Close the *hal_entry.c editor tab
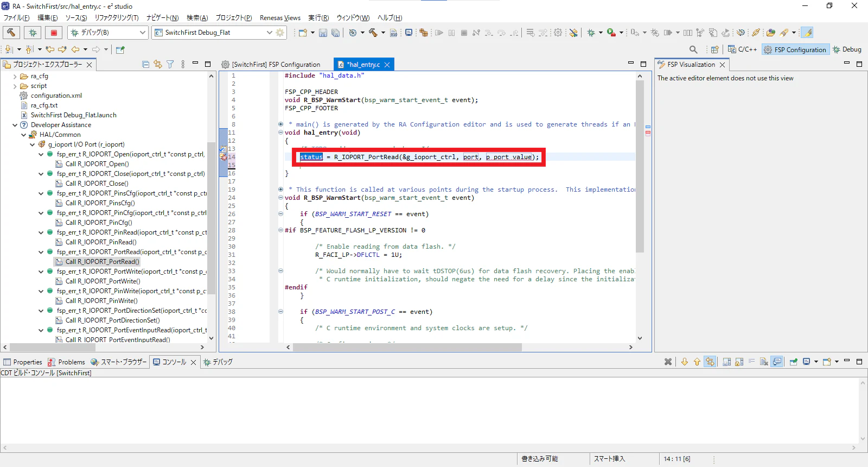The height and width of the screenshot is (467, 868). (x=387, y=65)
